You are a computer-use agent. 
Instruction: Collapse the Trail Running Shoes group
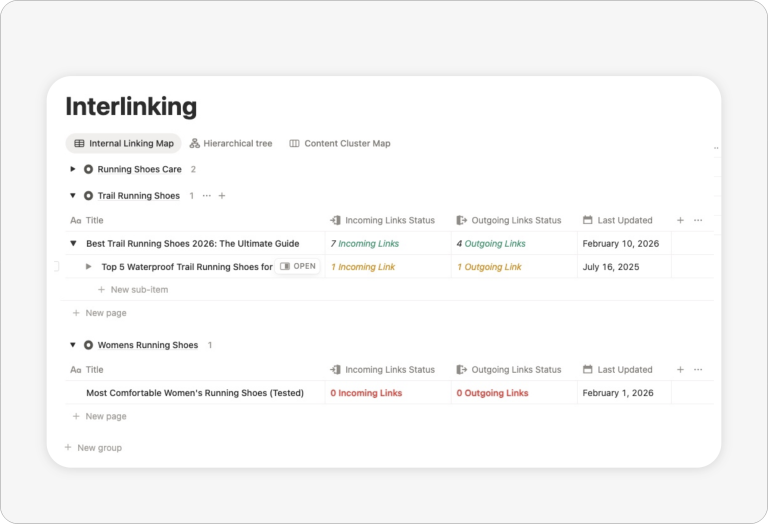[x=72, y=195]
